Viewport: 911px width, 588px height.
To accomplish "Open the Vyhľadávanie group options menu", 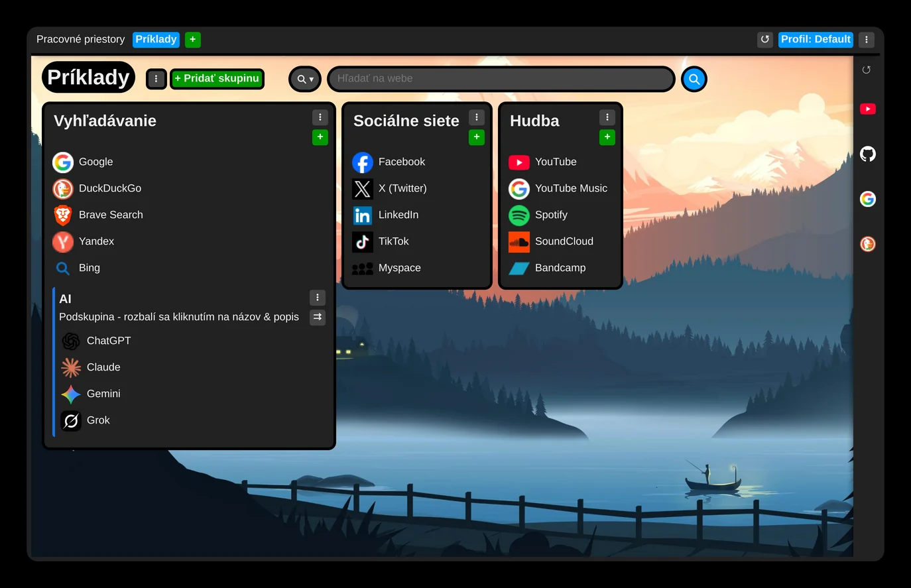I will [x=320, y=117].
